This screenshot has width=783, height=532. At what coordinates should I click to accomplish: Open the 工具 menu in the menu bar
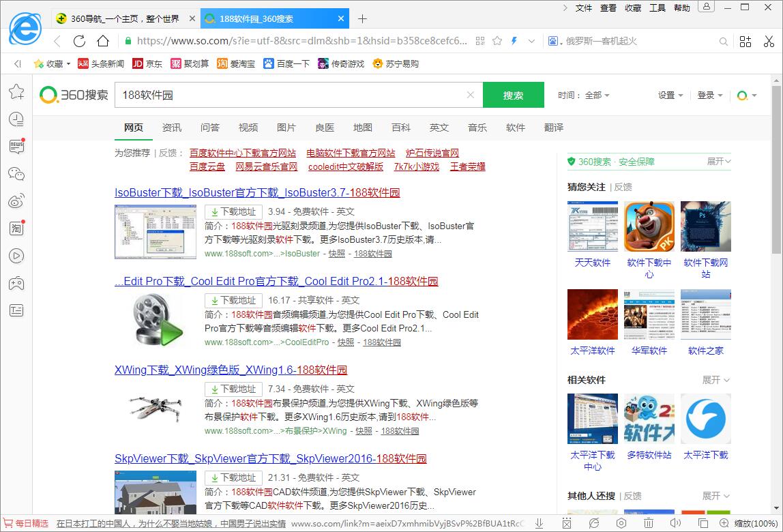point(657,8)
